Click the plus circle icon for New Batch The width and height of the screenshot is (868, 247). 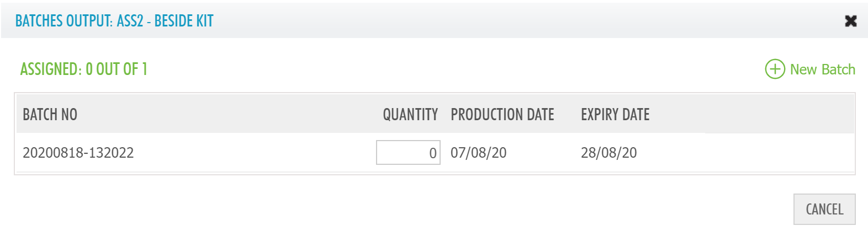click(775, 69)
